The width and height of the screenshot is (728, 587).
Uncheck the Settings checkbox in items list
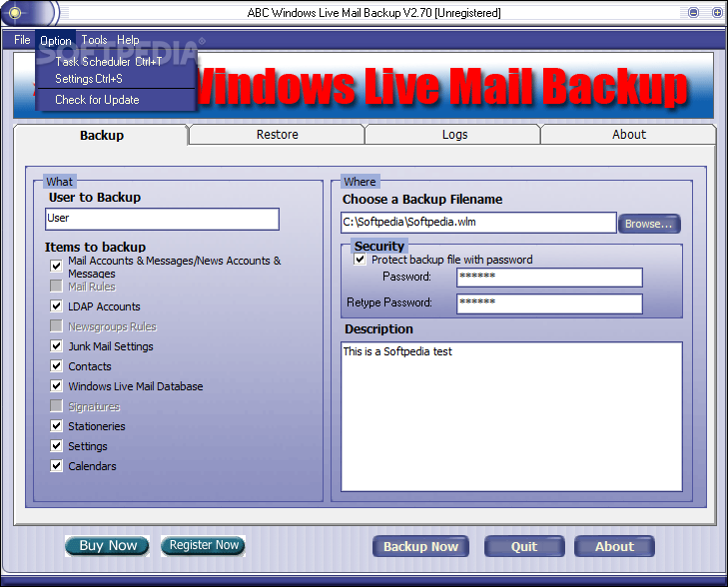point(56,445)
